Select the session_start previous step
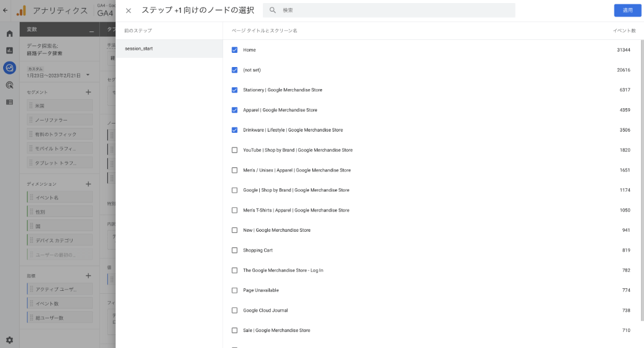This screenshot has width=644, height=348. (x=169, y=49)
